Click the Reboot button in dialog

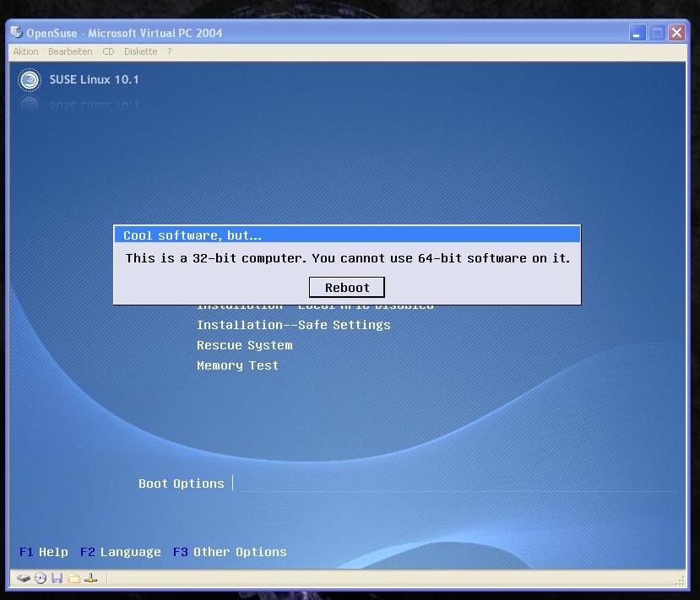(x=346, y=287)
